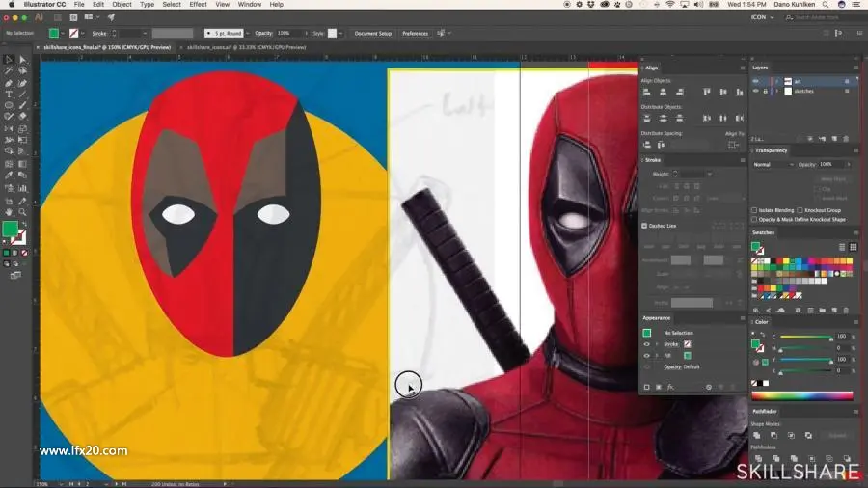Click Minus Front shape mode in Pathfinder
Screen dimensions: 868x488
pyautogui.click(x=773, y=435)
